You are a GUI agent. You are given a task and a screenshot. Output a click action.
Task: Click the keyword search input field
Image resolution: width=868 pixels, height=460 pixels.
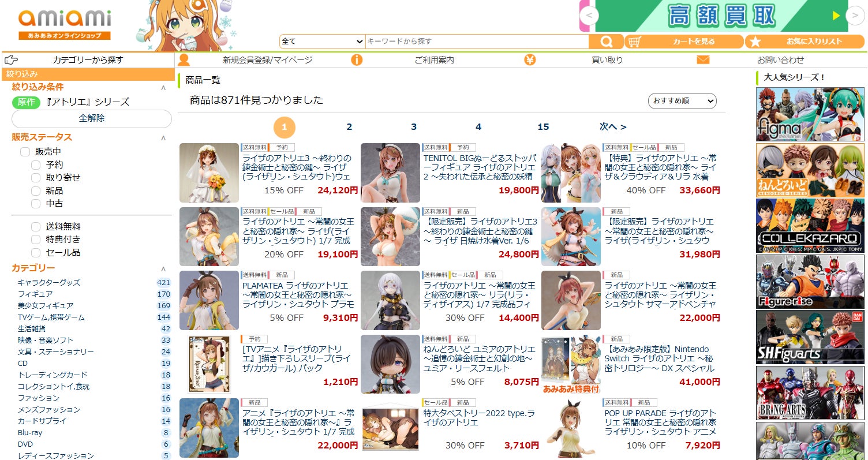click(477, 42)
